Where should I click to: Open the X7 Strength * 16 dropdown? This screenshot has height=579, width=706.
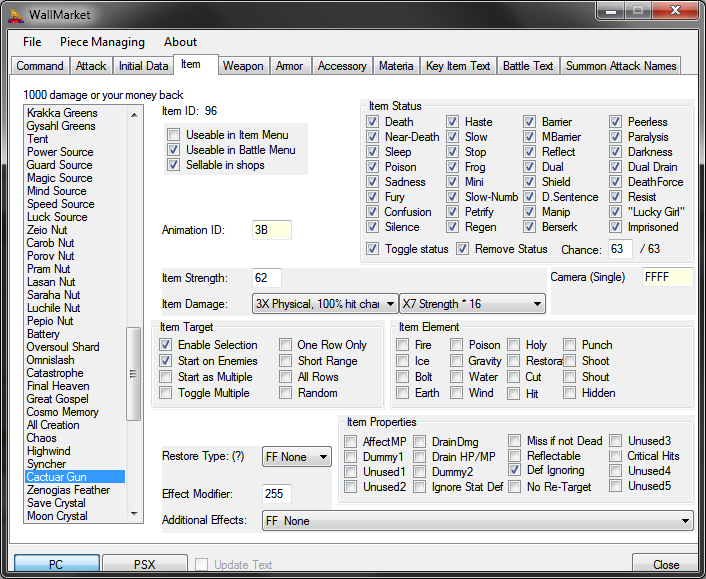point(472,304)
